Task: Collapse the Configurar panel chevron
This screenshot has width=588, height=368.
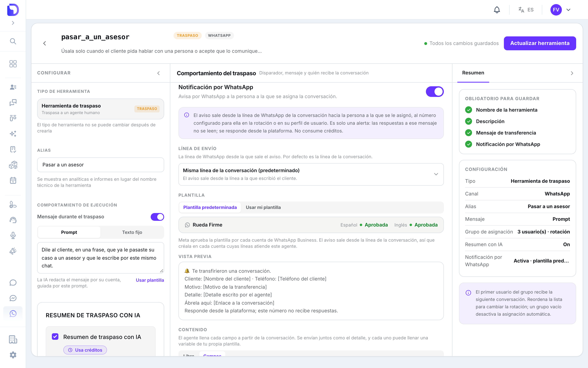Action: click(x=158, y=73)
